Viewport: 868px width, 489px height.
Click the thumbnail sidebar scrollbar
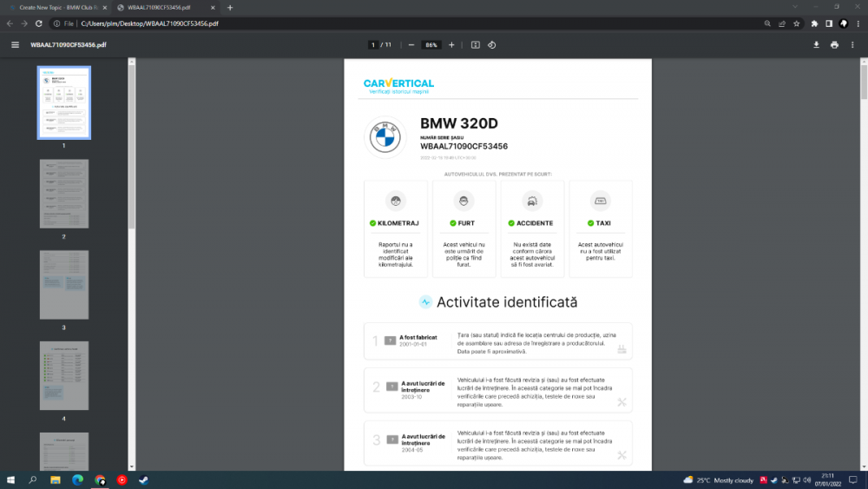pos(132,147)
